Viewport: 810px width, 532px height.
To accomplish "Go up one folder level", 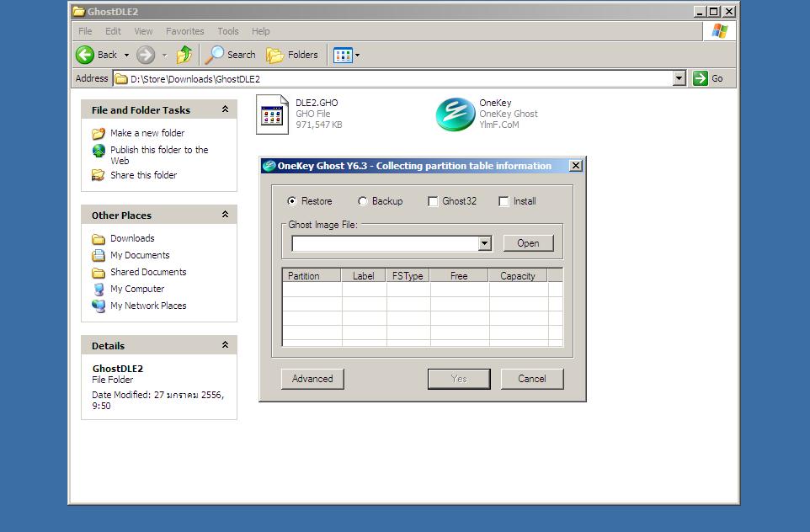I will pyautogui.click(x=184, y=54).
